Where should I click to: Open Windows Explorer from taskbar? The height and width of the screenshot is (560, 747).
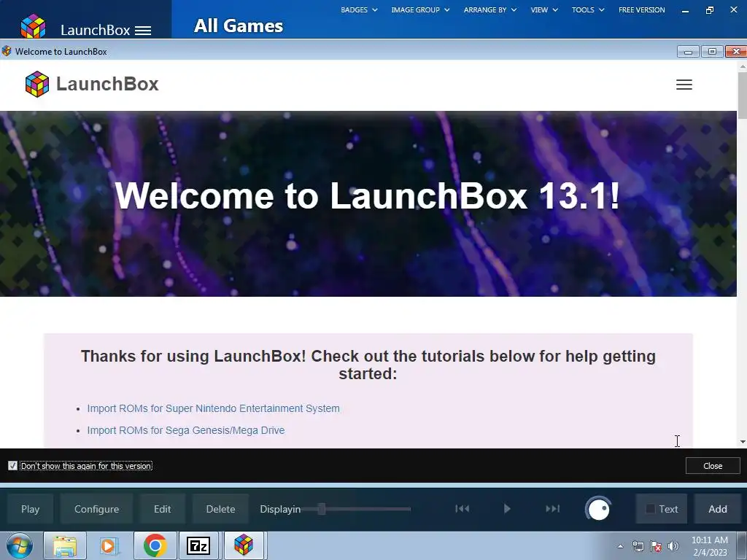click(x=65, y=545)
